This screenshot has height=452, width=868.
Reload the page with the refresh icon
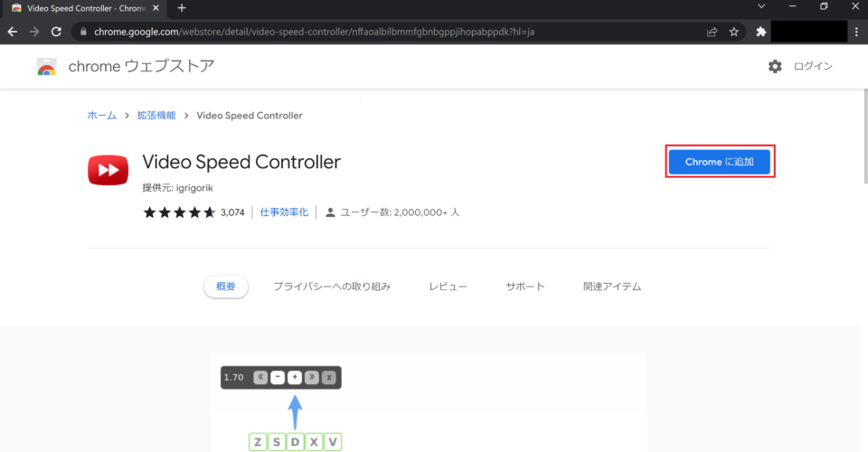click(56, 32)
